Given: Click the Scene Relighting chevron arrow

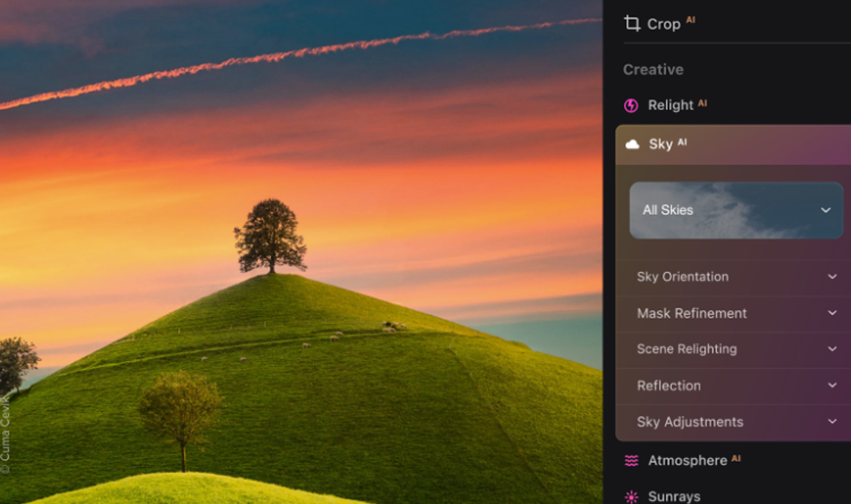Looking at the screenshot, I should click(832, 349).
